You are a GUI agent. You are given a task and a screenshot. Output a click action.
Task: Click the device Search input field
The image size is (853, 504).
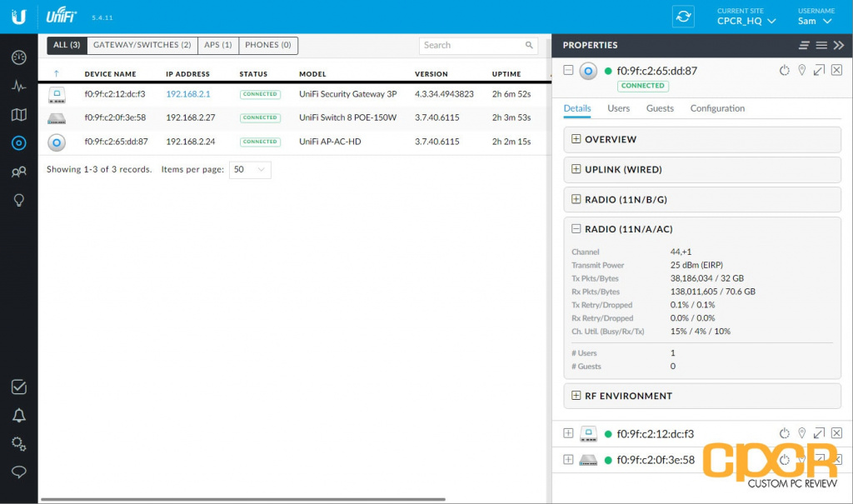click(x=472, y=46)
